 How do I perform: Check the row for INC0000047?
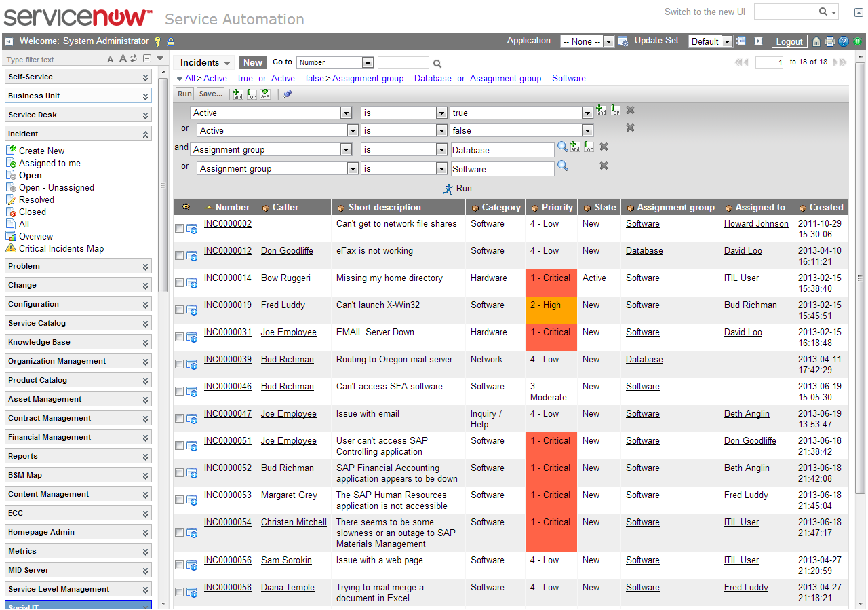click(179, 419)
